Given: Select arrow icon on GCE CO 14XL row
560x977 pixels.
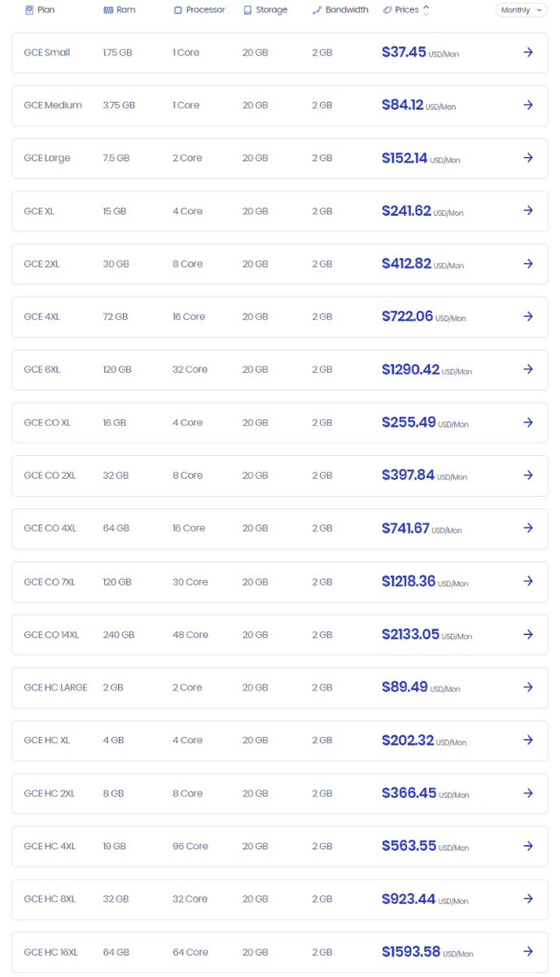Looking at the screenshot, I should click(x=528, y=634).
